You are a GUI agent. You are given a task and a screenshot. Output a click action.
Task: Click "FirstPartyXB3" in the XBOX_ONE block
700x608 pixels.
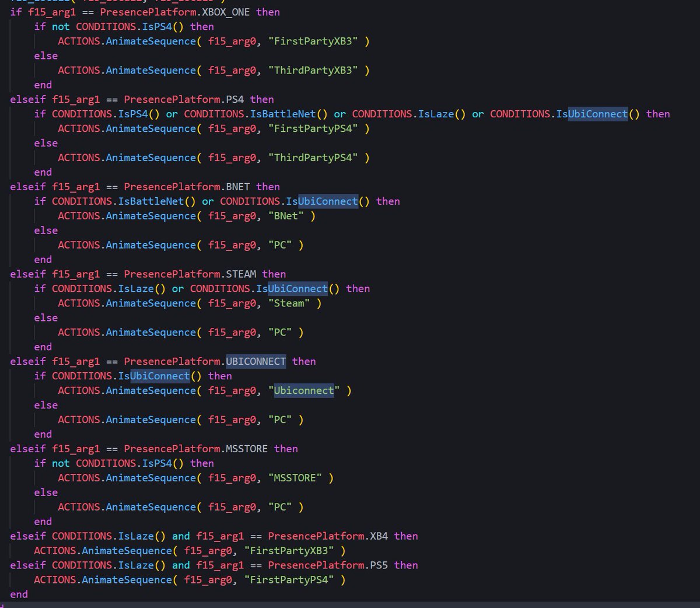click(313, 41)
